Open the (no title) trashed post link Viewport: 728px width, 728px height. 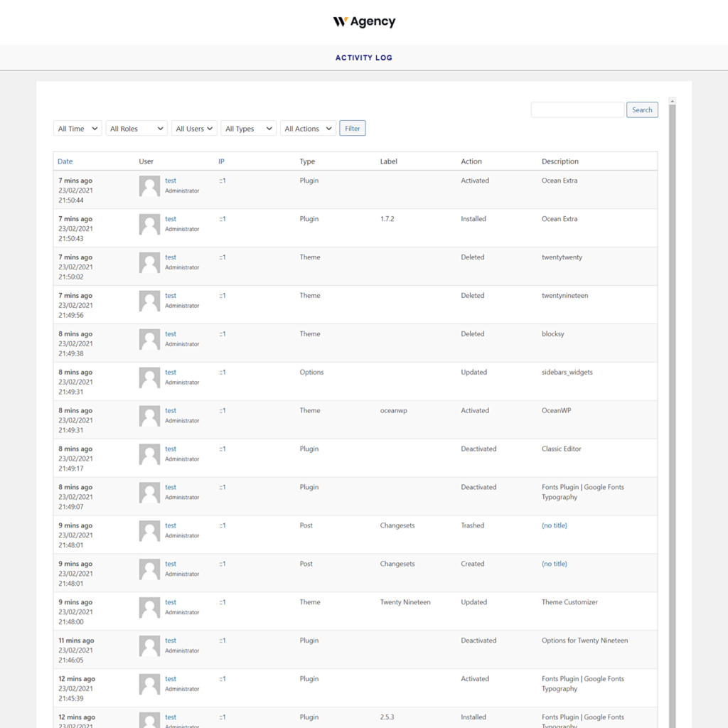(x=554, y=525)
